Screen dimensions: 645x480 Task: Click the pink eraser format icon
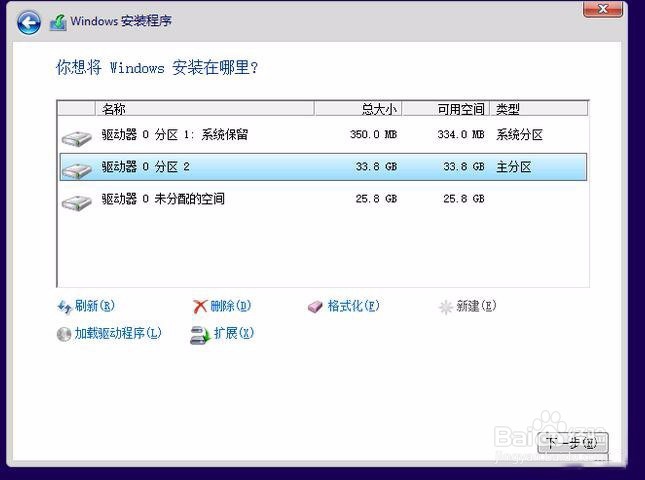[x=316, y=307]
